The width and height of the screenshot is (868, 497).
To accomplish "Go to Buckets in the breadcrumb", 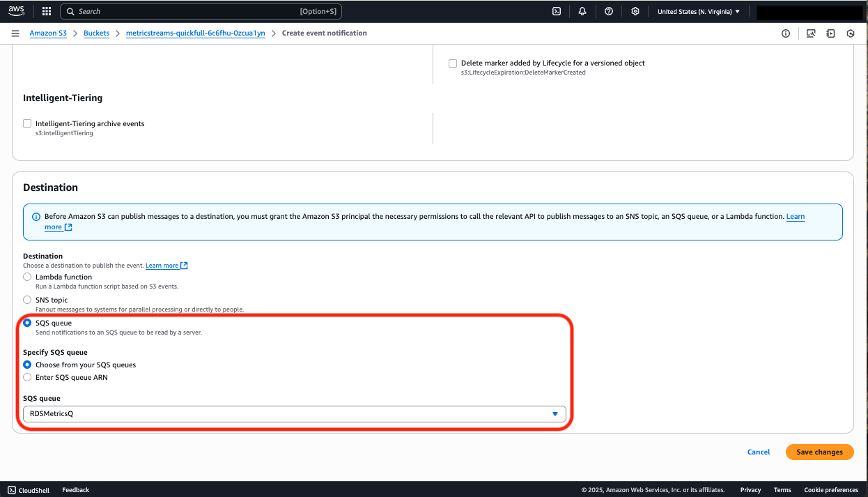I will click(x=96, y=33).
